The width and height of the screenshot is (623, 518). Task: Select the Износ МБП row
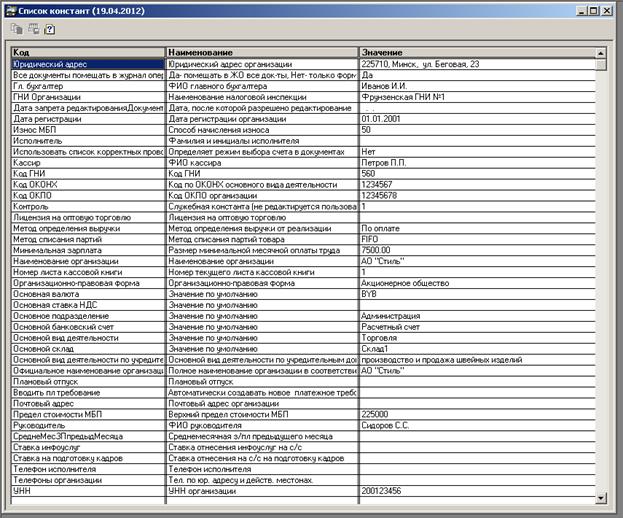coord(304,130)
